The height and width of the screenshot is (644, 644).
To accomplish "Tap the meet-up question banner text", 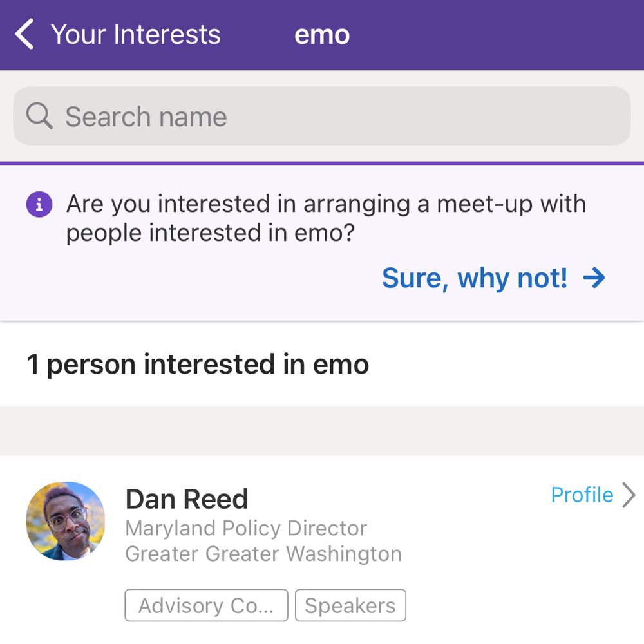I will 326,218.
